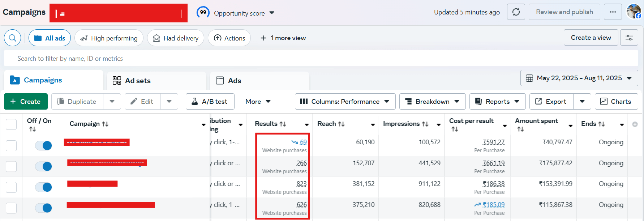This screenshot has width=644, height=221.
Task: Click the add column plus icon
Action: (635, 124)
